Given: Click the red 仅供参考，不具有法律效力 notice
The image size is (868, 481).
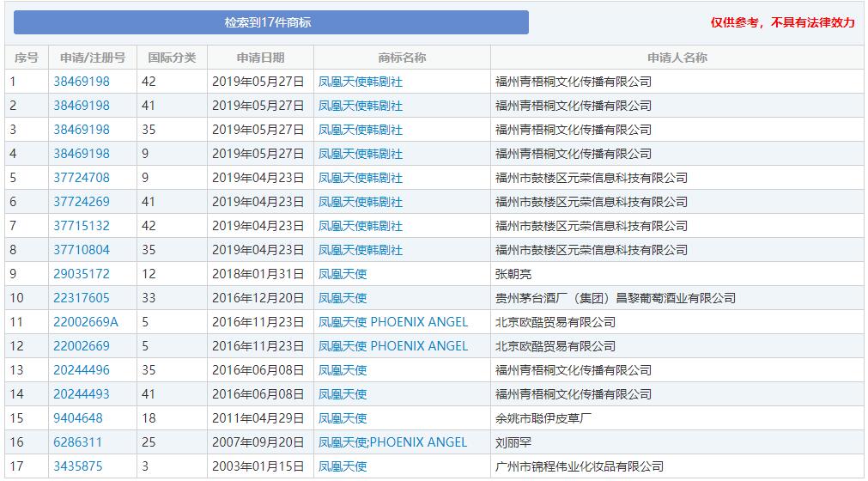Looking at the screenshot, I should pyautogui.click(x=783, y=22).
